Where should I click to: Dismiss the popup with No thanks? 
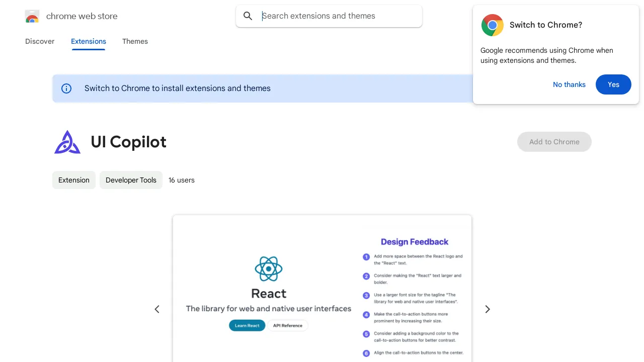tap(569, 84)
